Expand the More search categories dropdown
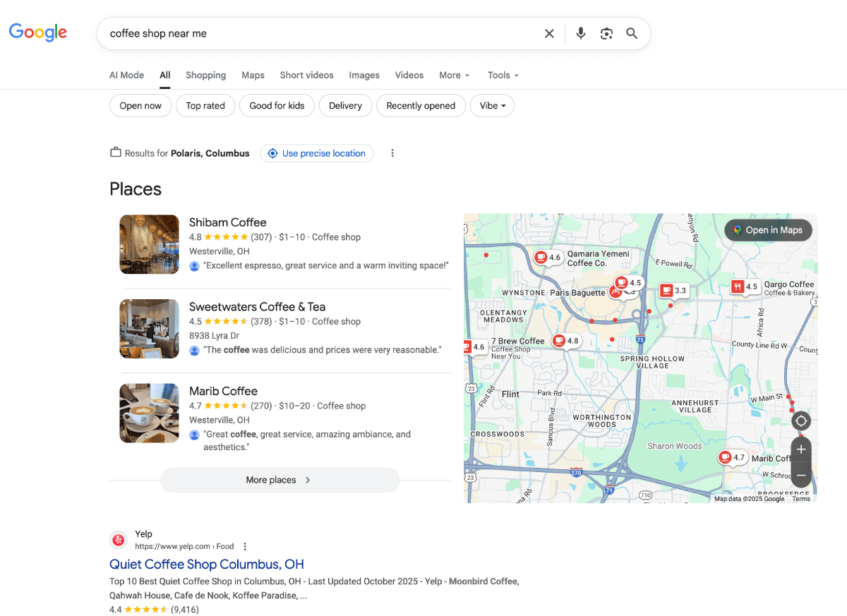This screenshot has width=847, height=616. 454,75
